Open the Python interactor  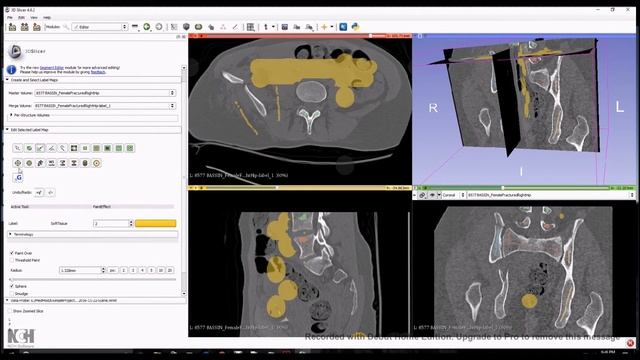pos(355,27)
